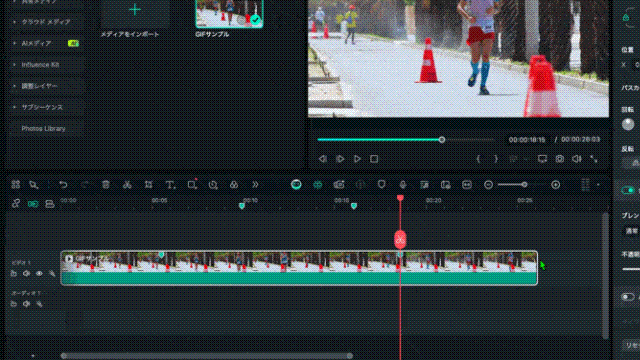Set mark-in with left brace icon

478,159
